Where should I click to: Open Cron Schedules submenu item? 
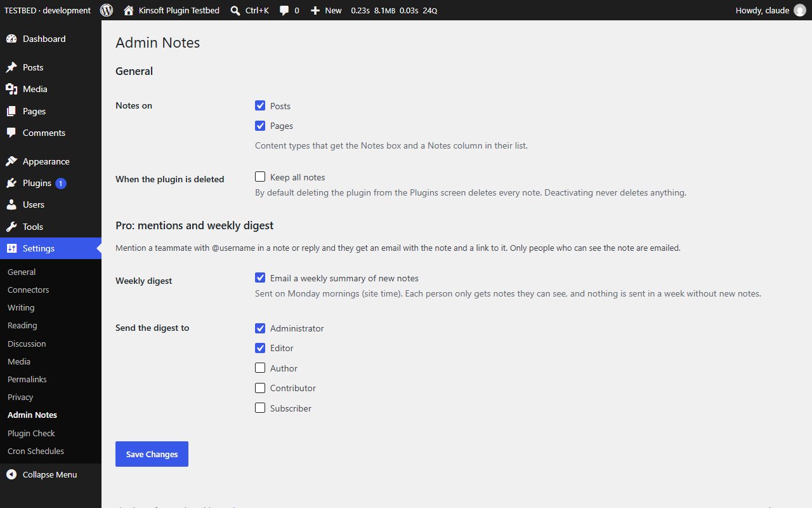coord(51,451)
